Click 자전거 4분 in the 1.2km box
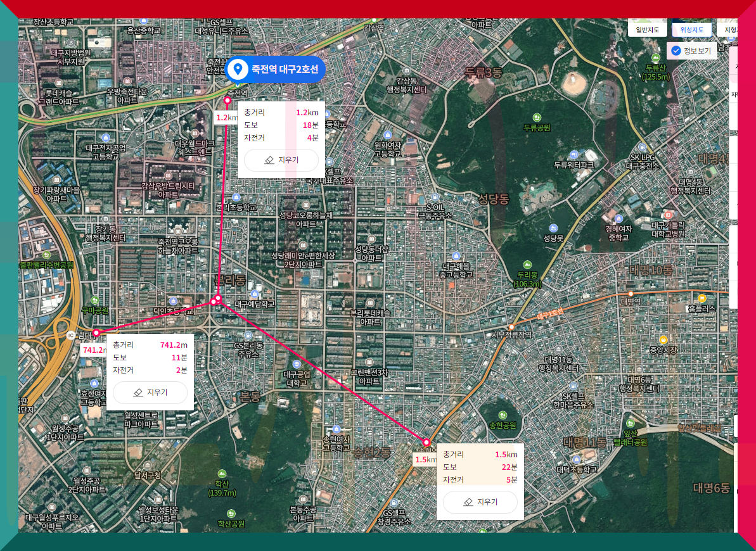Viewport: 756px width, 551px height. [281, 137]
